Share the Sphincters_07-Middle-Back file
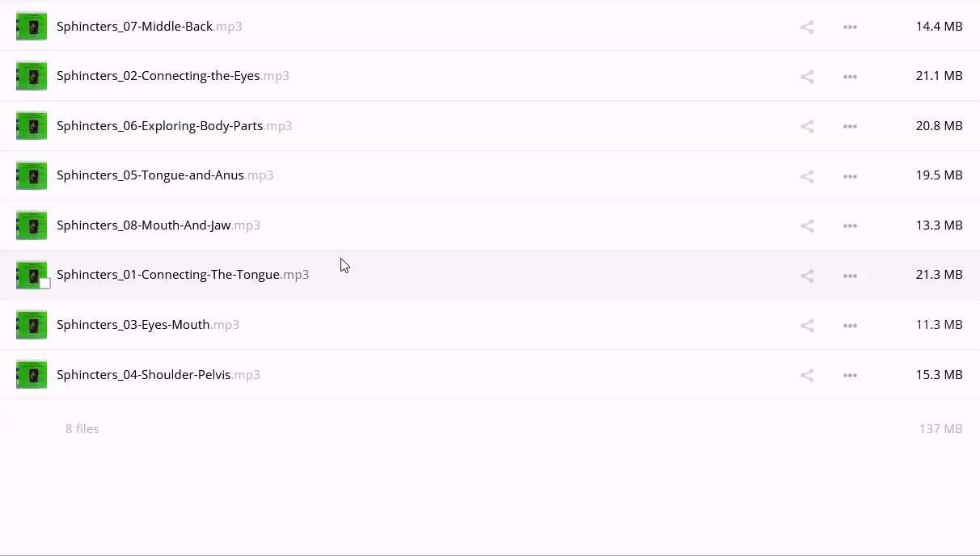The height and width of the screenshot is (556, 980). tap(807, 27)
